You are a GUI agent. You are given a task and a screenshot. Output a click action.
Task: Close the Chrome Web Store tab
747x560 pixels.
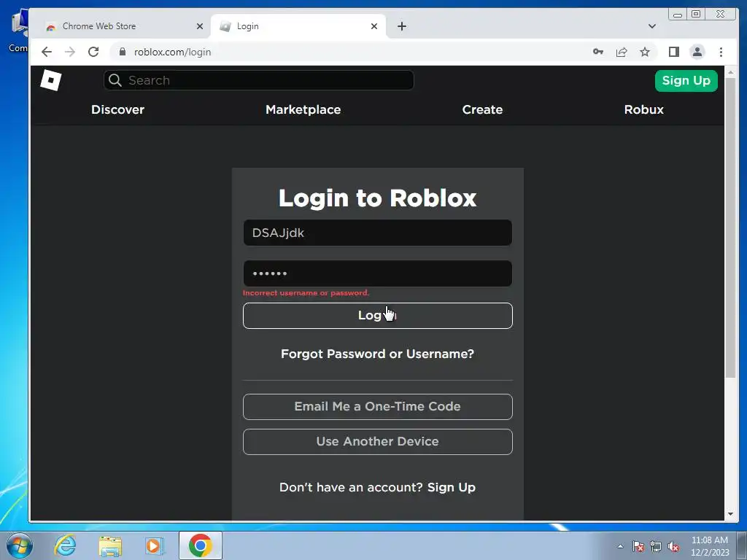click(x=200, y=26)
